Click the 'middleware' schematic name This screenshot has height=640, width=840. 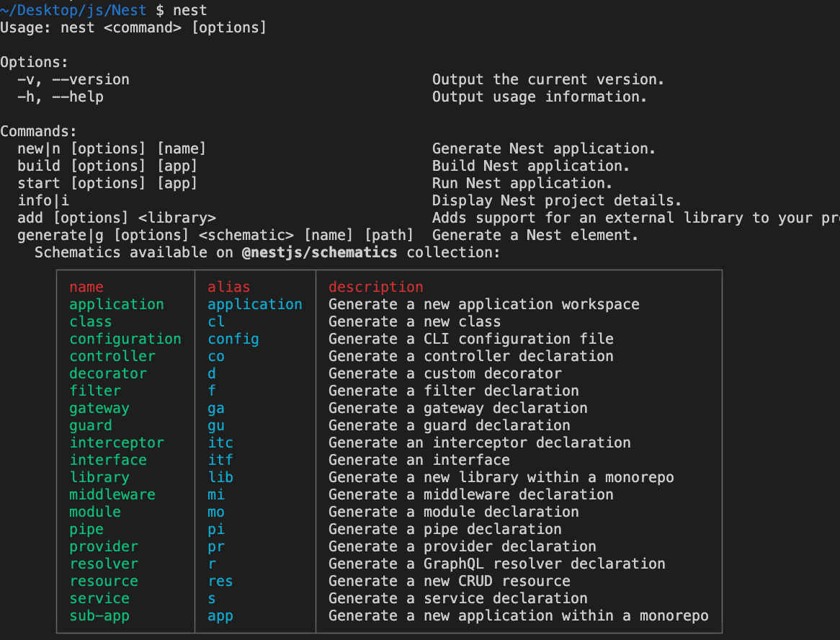(112, 494)
